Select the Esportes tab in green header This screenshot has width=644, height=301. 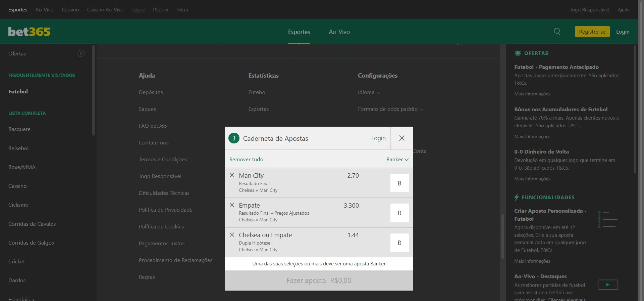click(x=299, y=32)
